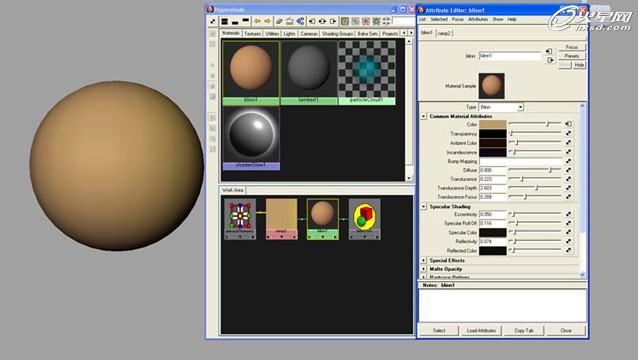Open the Attributes menu in Attribute Editor
Screen dimensions: 638x360
click(x=478, y=19)
